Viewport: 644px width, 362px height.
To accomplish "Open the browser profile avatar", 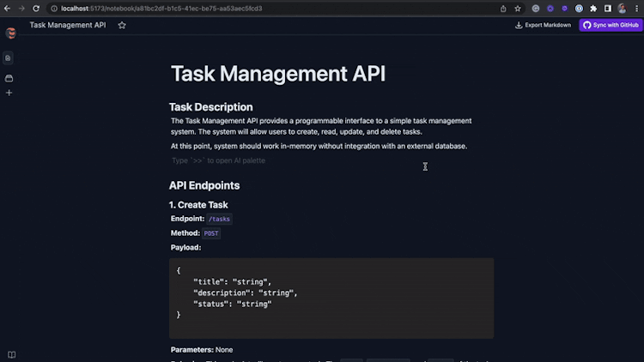I will pos(622,9).
